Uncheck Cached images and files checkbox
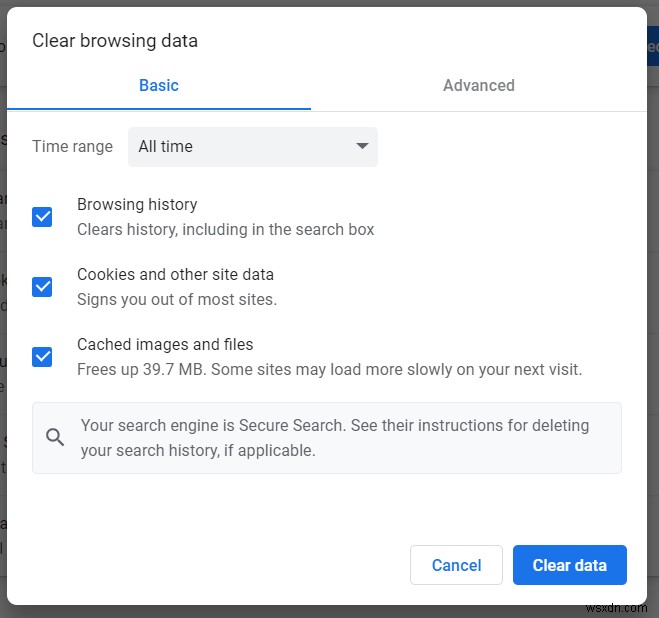Image resolution: width=659 pixels, height=618 pixels. (x=42, y=357)
